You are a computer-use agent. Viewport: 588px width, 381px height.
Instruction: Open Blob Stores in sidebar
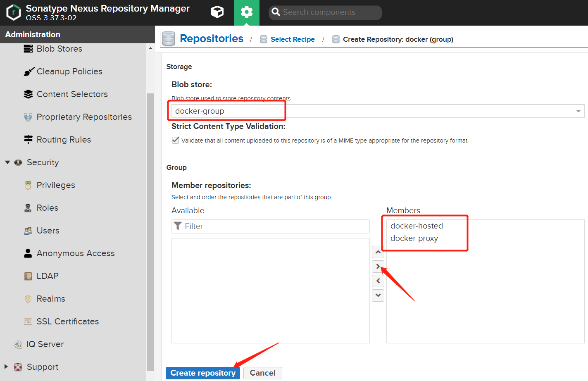tap(60, 49)
